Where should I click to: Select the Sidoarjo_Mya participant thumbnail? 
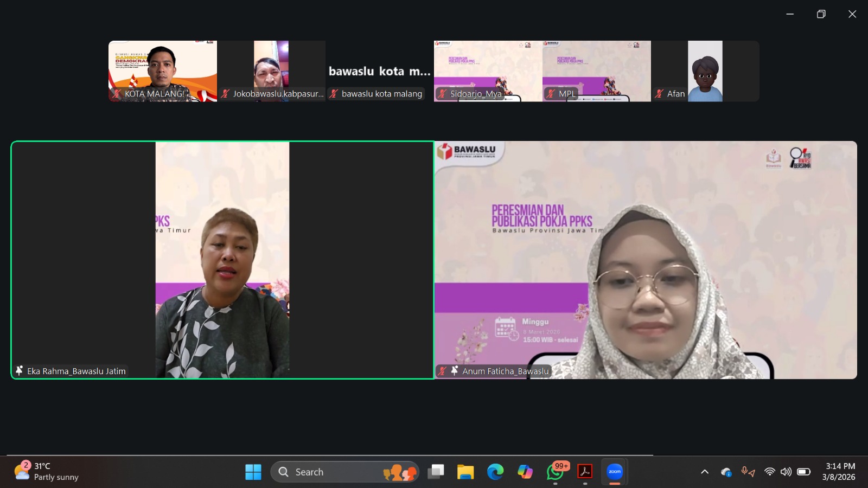[488, 71]
